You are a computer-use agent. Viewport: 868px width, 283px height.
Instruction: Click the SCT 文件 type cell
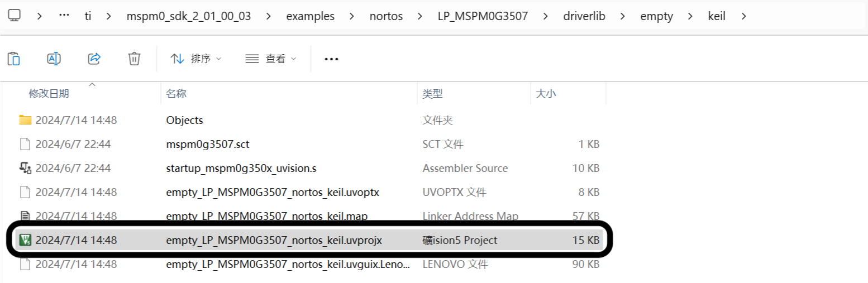(x=443, y=144)
